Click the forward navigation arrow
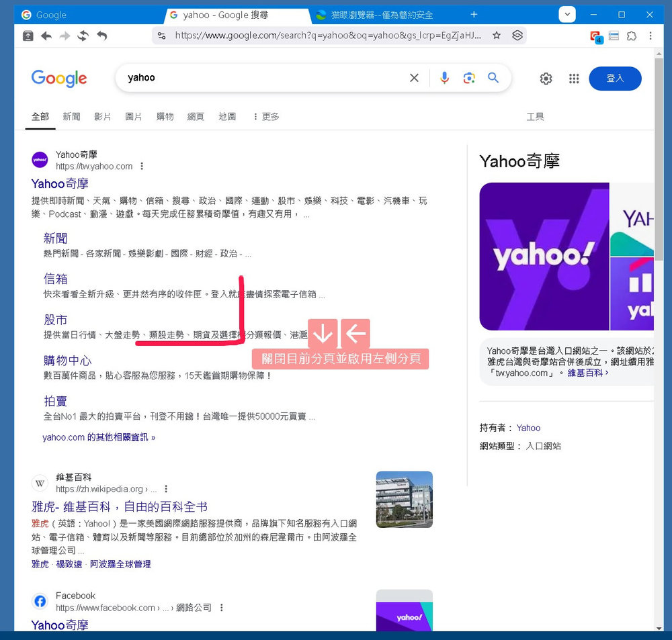This screenshot has width=672, height=640. (65, 36)
